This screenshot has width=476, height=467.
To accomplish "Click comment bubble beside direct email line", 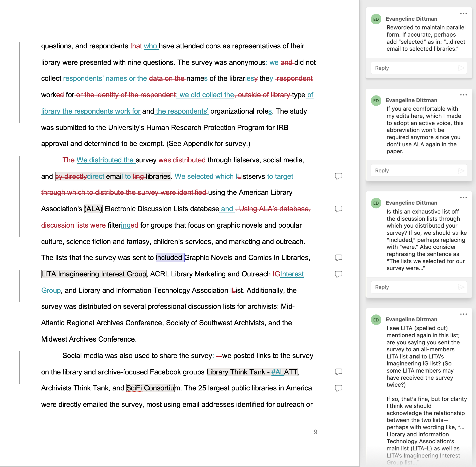I will (x=338, y=176).
